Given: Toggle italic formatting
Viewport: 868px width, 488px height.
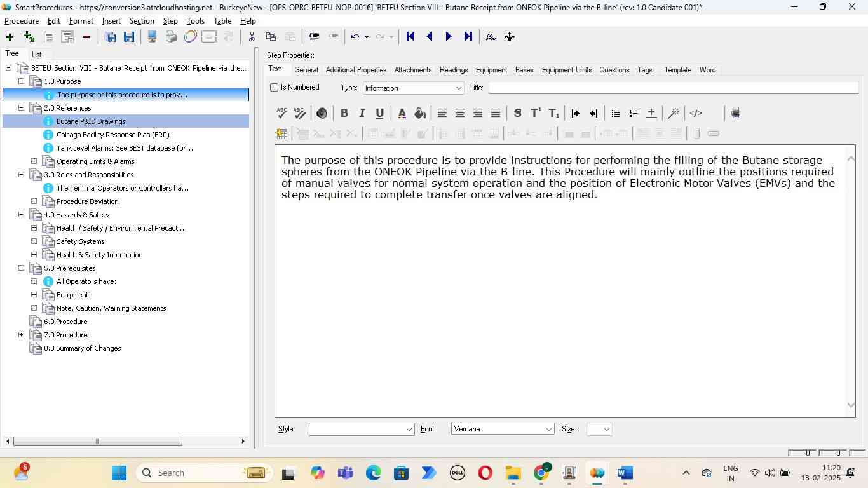Looking at the screenshot, I should 362,113.
